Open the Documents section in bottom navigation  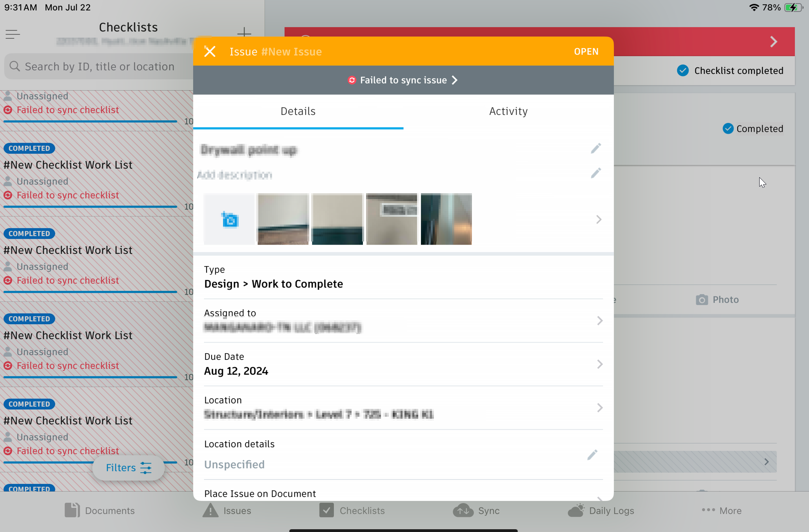(99, 510)
